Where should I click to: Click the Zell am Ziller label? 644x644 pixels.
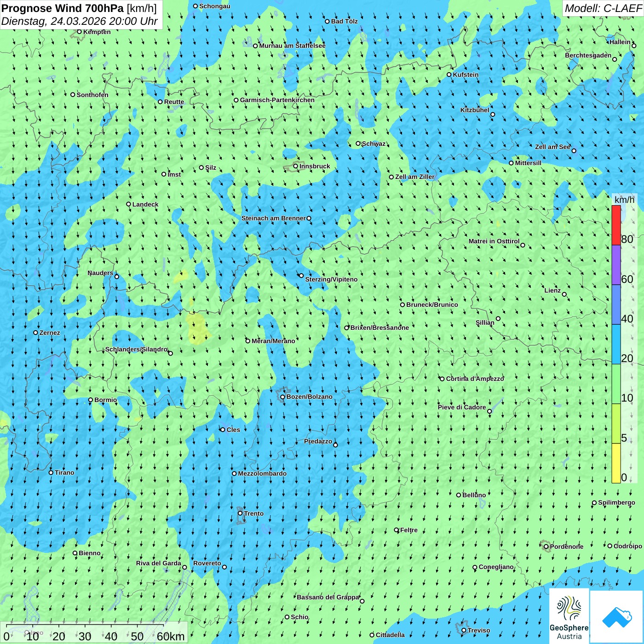(x=415, y=177)
